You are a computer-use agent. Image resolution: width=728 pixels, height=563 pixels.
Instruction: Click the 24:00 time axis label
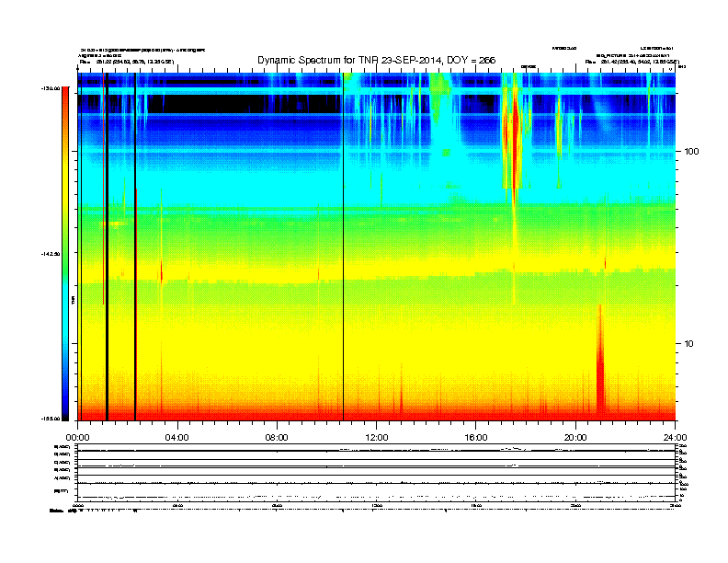pos(675,438)
